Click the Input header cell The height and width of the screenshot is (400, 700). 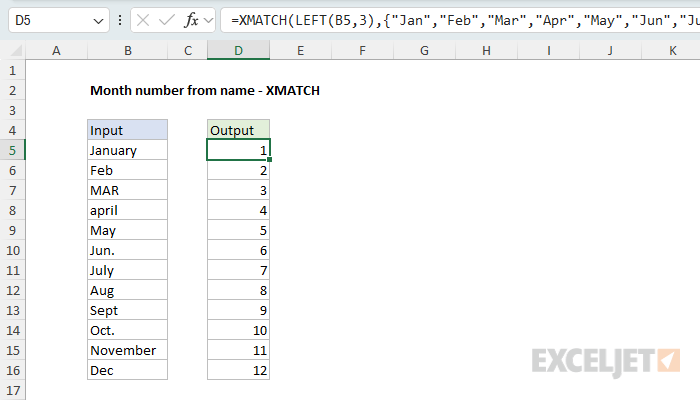tap(128, 130)
